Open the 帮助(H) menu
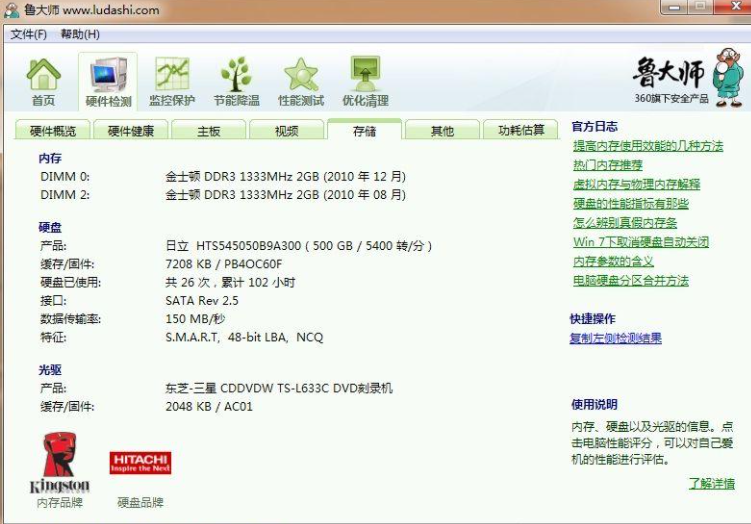The image size is (751, 524). point(80,34)
